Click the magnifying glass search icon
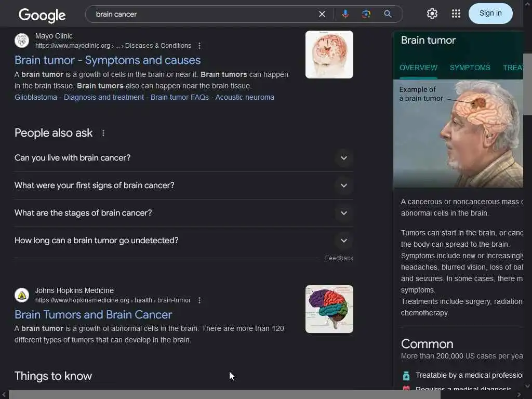This screenshot has width=532, height=399. (388, 14)
